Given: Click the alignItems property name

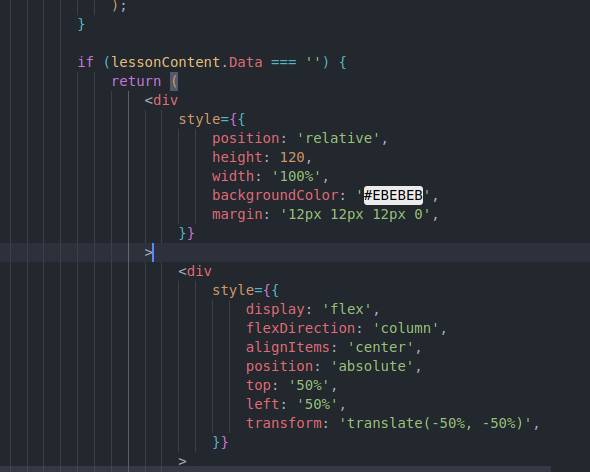Looking at the screenshot, I should pos(288,347).
